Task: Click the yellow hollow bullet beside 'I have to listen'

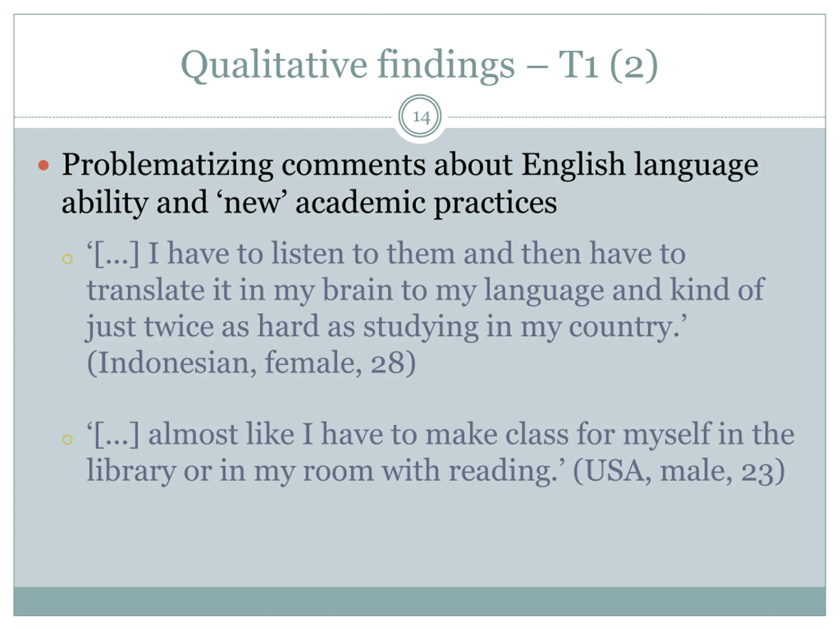Action: click(68, 259)
